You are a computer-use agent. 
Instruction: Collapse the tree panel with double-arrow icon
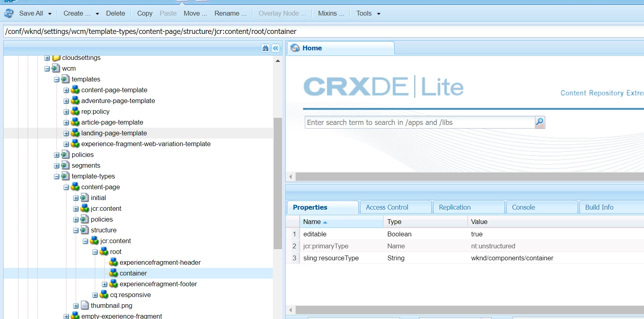point(276,48)
